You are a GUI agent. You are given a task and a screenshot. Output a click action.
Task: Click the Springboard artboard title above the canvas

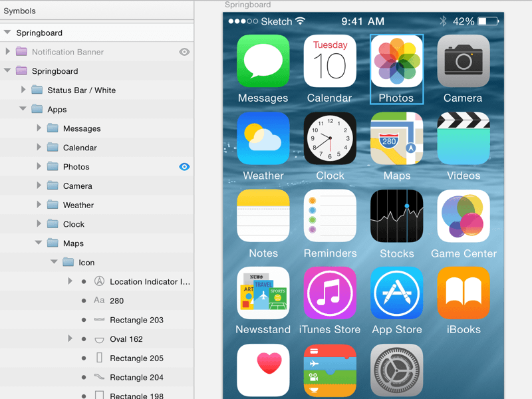248,4
